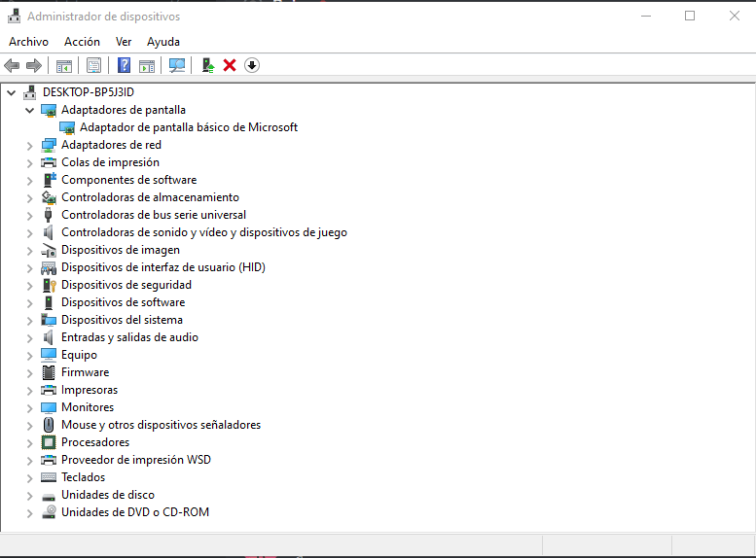Image resolution: width=756 pixels, height=558 pixels.
Task: Maximize the Administrador de dispositivos window
Action: 690,16
